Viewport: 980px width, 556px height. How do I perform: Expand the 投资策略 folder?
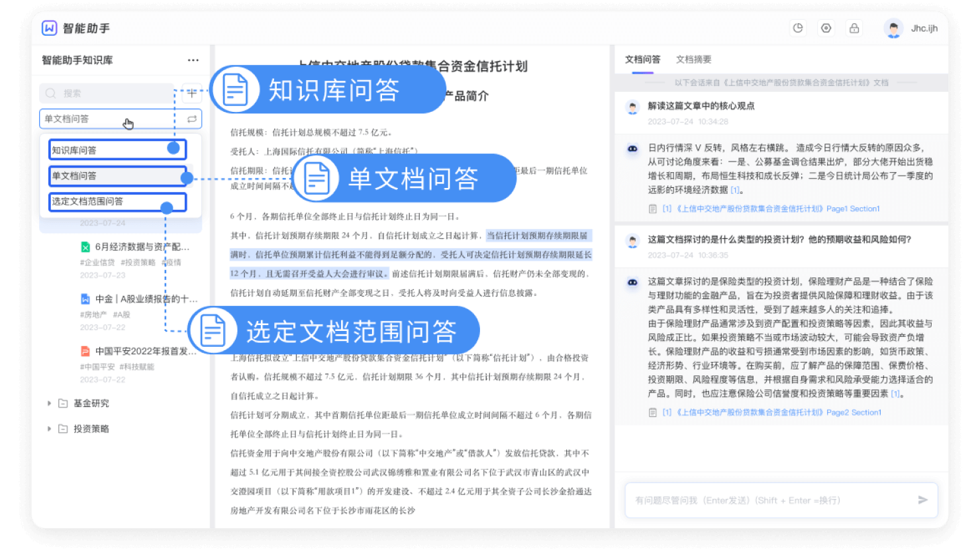[49, 429]
